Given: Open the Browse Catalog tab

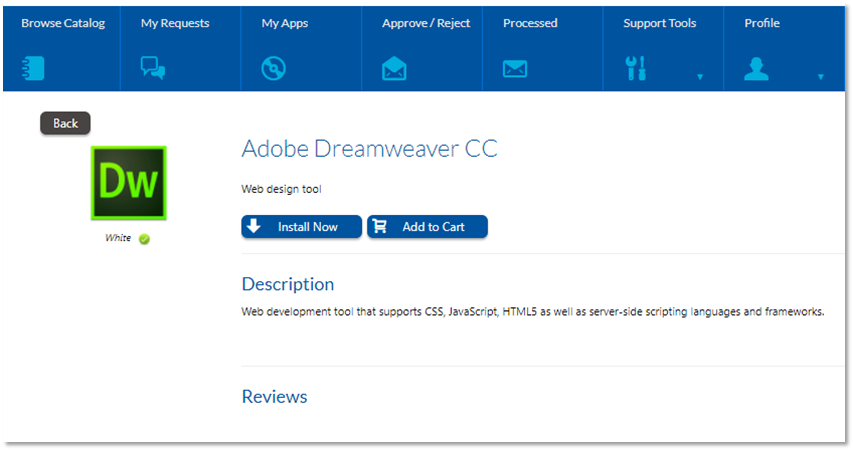Looking at the screenshot, I should (x=63, y=23).
